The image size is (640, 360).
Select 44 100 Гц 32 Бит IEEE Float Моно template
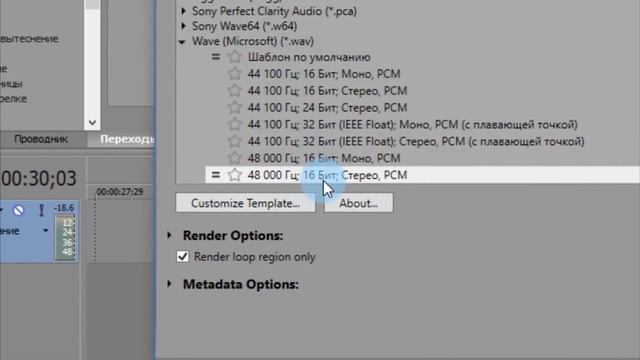pyautogui.click(x=412, y=124)
